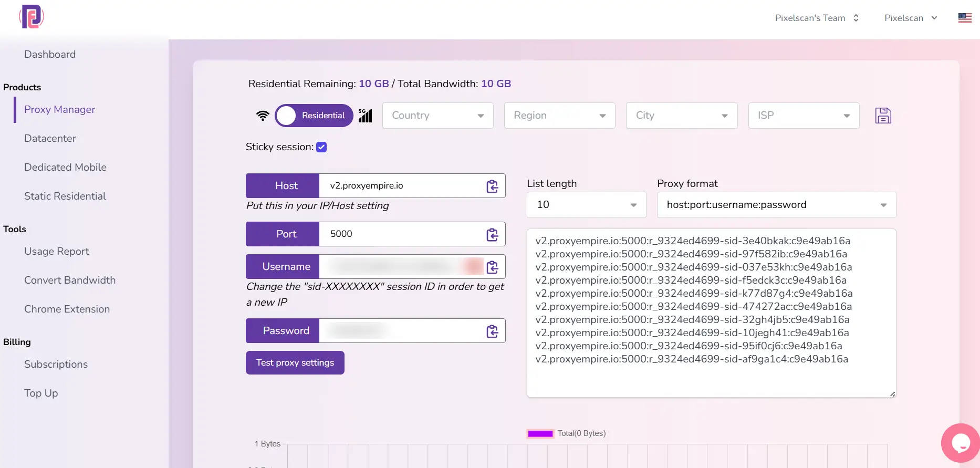Open Top Up billing page
The height and width of the screenshot is (468, 980).
coord(41,393)
